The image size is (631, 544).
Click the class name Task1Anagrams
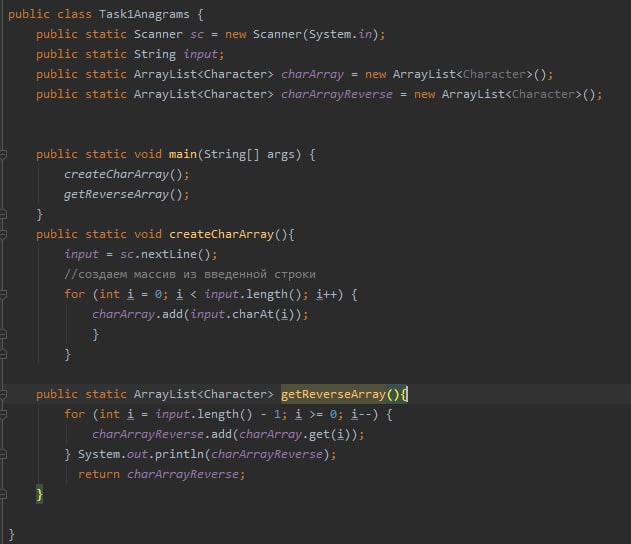pos(144,14)
